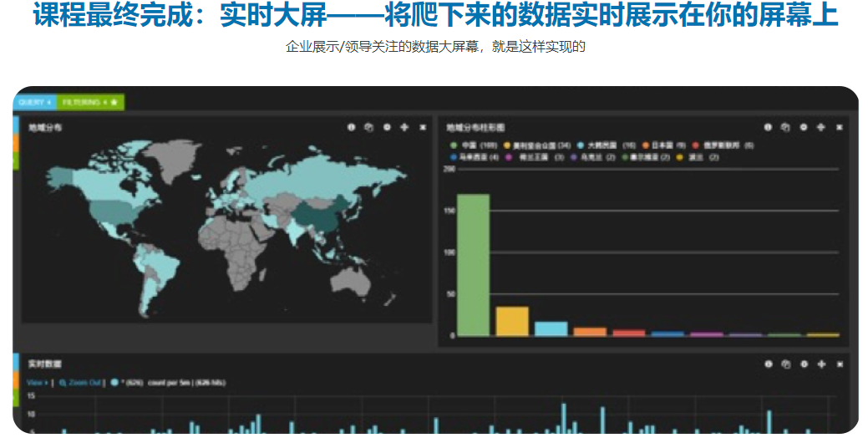The height and width of the screenshot is (443, 868).
Task: Click the move icon on 地域分布 map panel
Action: coord(404,127)
